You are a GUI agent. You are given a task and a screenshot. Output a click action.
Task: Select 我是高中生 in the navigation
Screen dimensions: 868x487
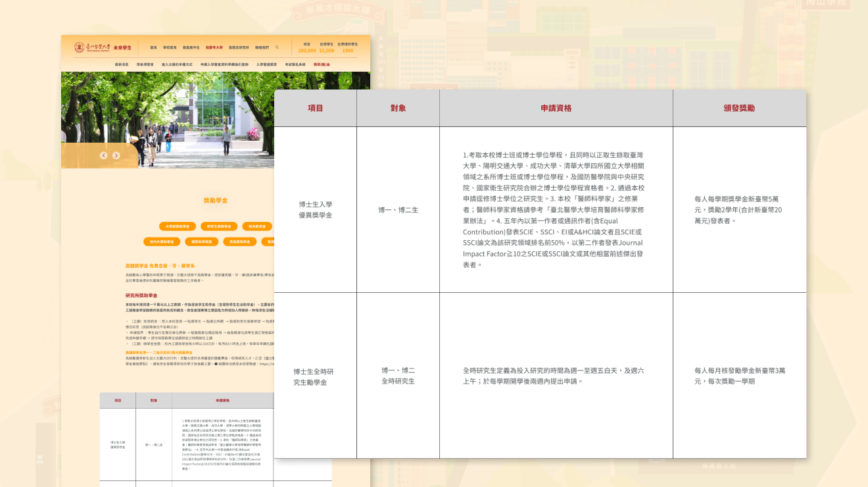(x=191, y=47)
